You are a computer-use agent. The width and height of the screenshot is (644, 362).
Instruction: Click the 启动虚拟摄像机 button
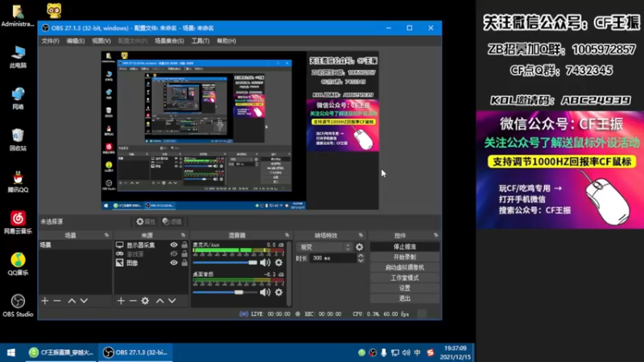405,267
